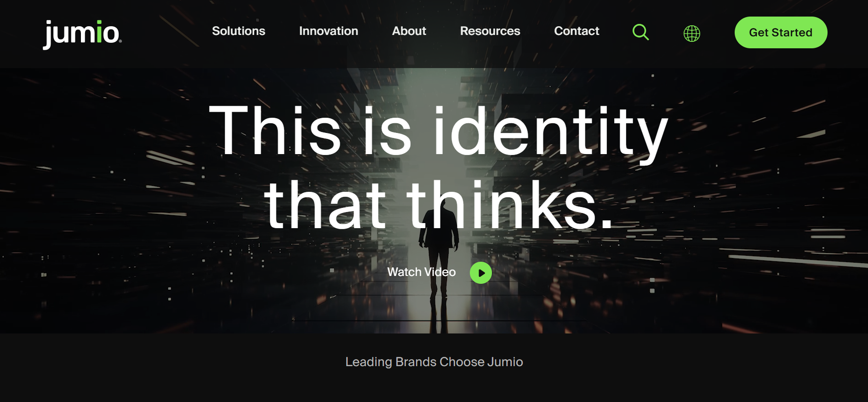Click the green letter i in logo
Image resolution: width=868 pixels, height=402 pixels.
click(99, 32)
